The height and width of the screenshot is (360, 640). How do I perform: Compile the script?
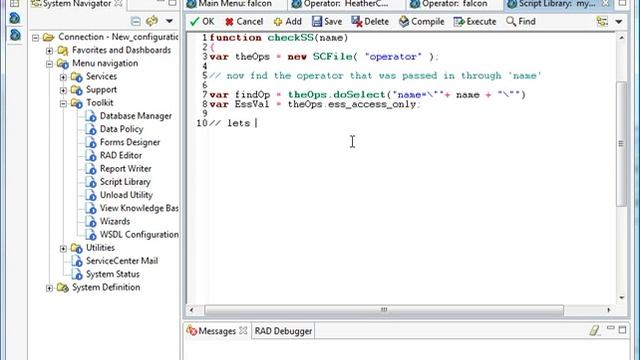click(422, 21)
